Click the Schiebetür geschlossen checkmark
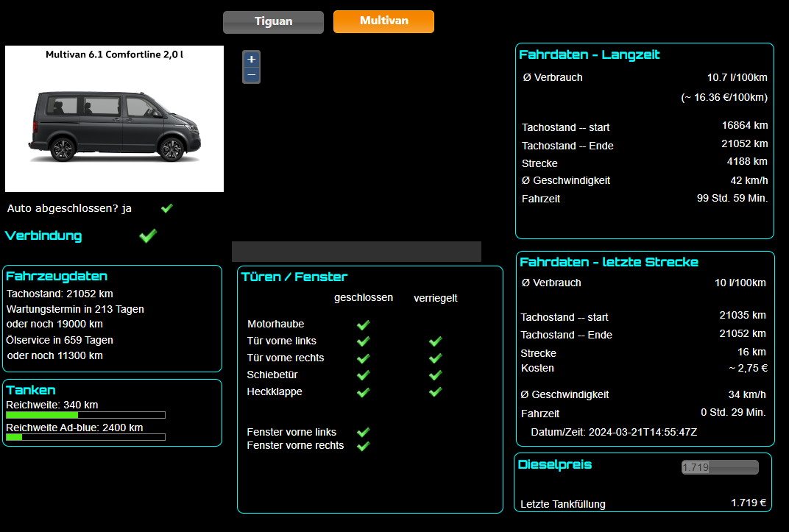Screen dimensions: 789x532 tap(363, 375)
